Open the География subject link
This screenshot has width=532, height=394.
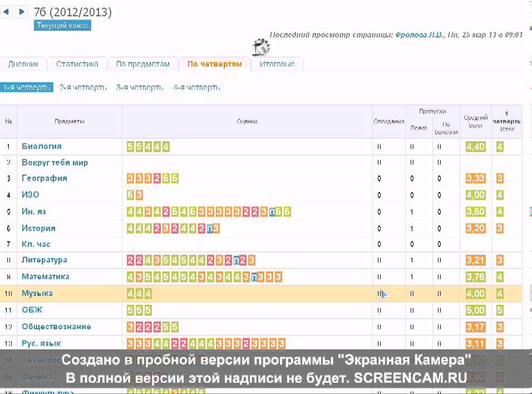click(45, 178)
